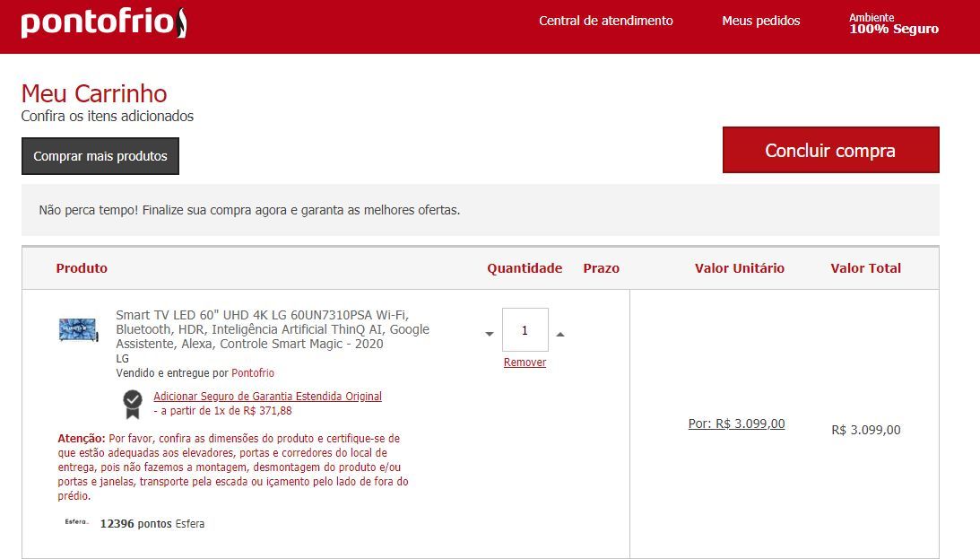
Task: Click the Valor Unitário column header
Action: [x=740, y=268]
